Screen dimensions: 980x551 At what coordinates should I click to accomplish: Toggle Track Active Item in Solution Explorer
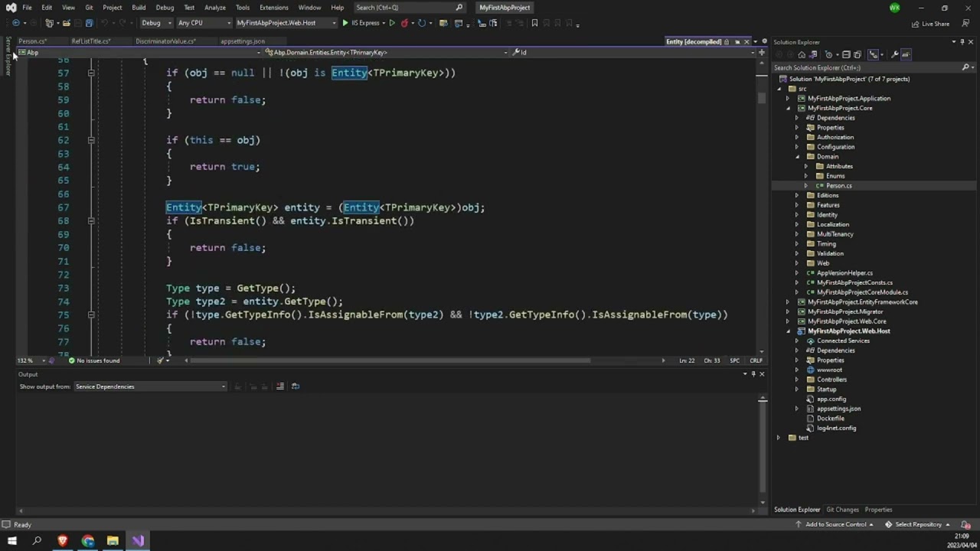(x=874, y=54)
